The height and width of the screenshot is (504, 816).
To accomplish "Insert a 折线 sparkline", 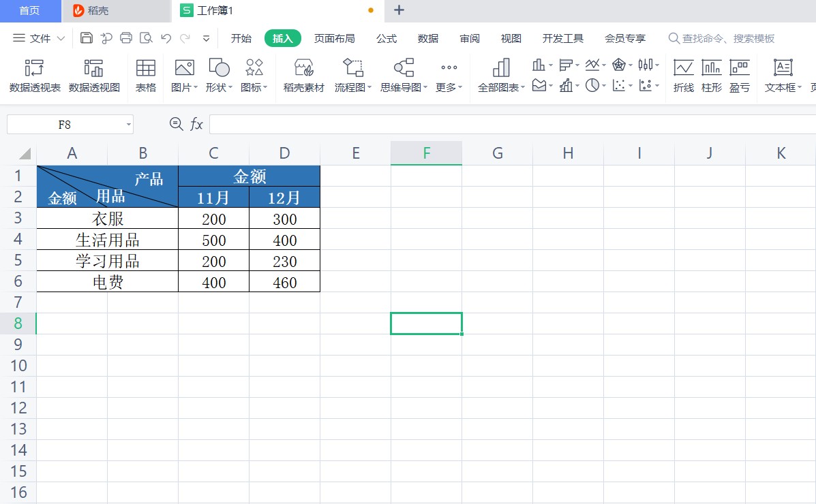I will pos(683,75).
